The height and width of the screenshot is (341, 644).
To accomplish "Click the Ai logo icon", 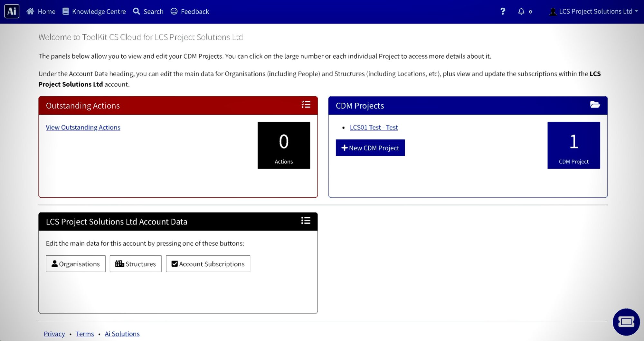I will (x=12, y=11).
